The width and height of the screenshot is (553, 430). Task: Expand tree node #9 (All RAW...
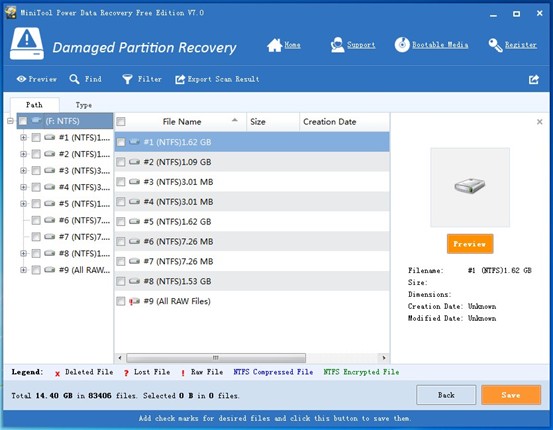tap(23, 270)
